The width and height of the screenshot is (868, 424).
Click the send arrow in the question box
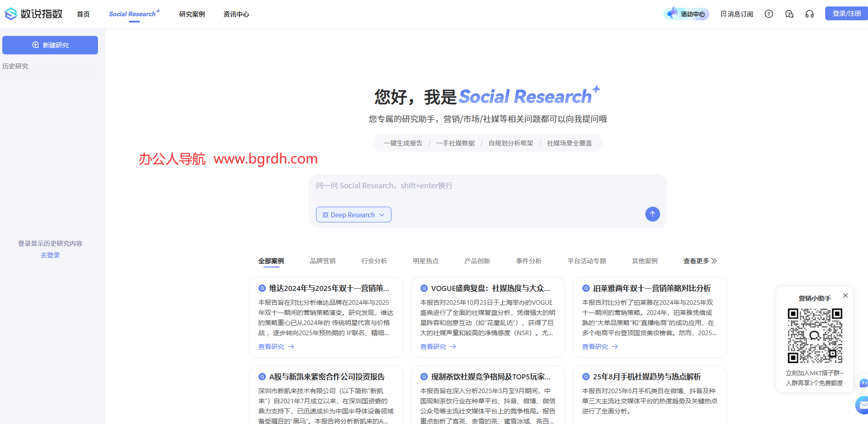[652, 214]
